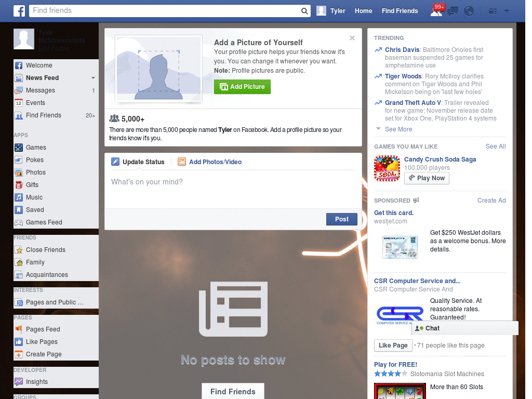Click the blue Post button
Viewport: 532px width, 399px height.
coord(342,219)
